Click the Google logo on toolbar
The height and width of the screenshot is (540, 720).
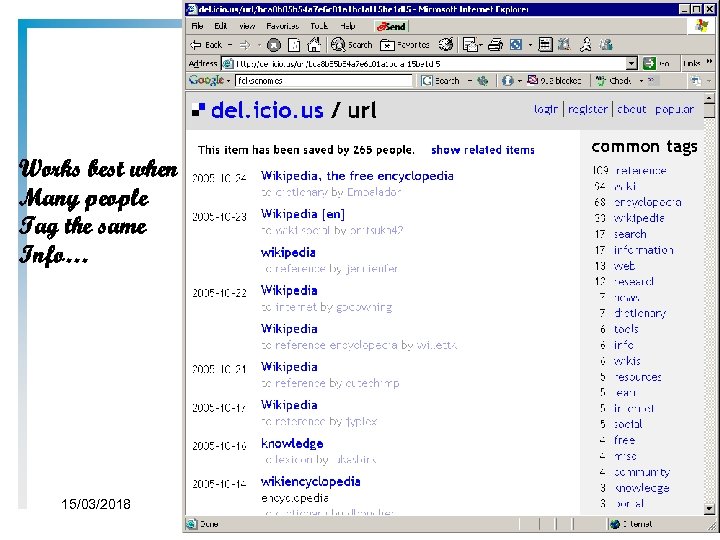(206, 80)
